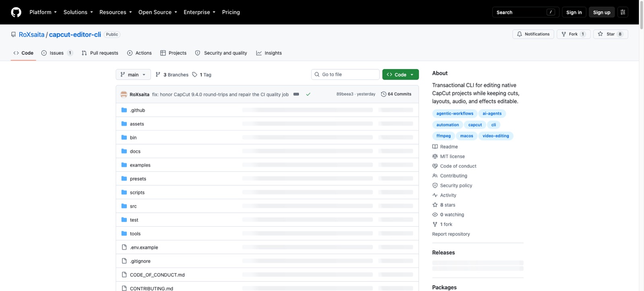Open the Resources dropdown
The width and height of the screenshot is (644, 291).
click(x=116, y=12)
